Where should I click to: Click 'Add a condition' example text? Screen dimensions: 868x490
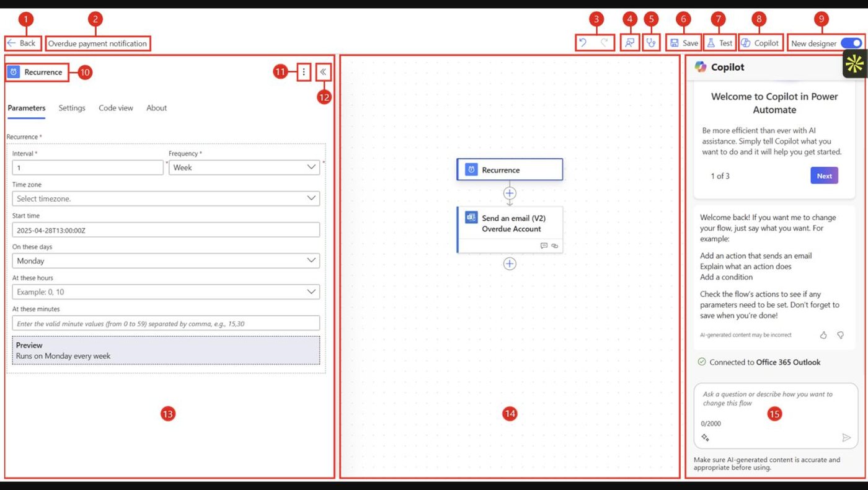click(x=727, y=277)
